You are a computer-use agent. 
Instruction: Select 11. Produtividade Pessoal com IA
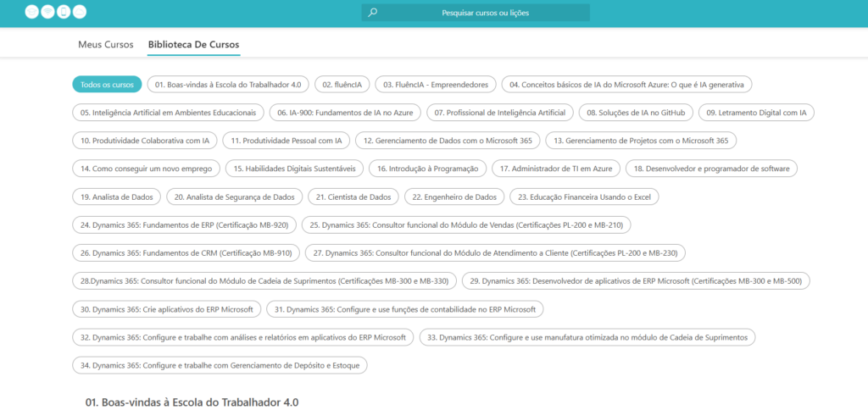[x=287, y=141]
